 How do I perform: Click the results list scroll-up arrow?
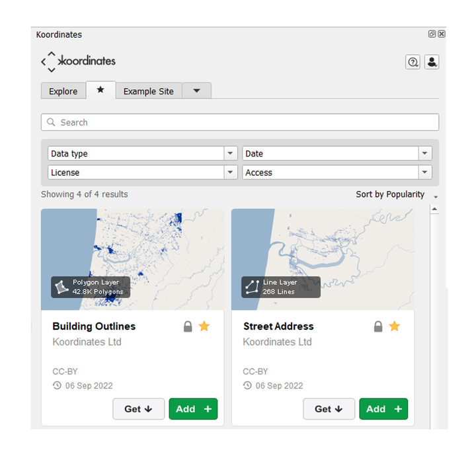coord(434,209)
